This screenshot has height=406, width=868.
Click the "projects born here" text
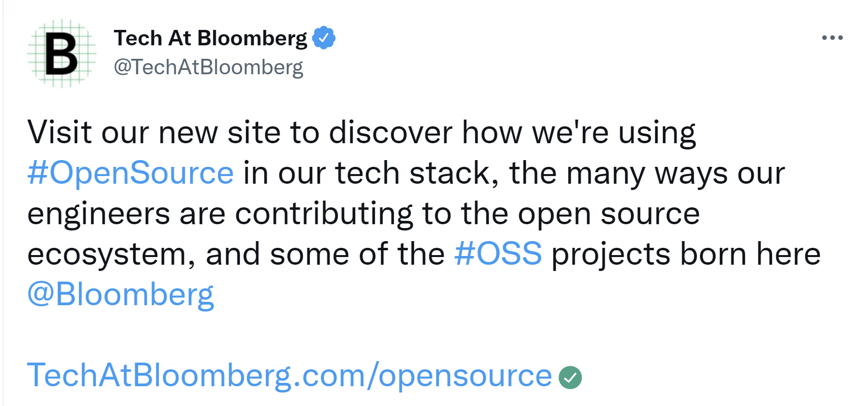pos(685,254)
